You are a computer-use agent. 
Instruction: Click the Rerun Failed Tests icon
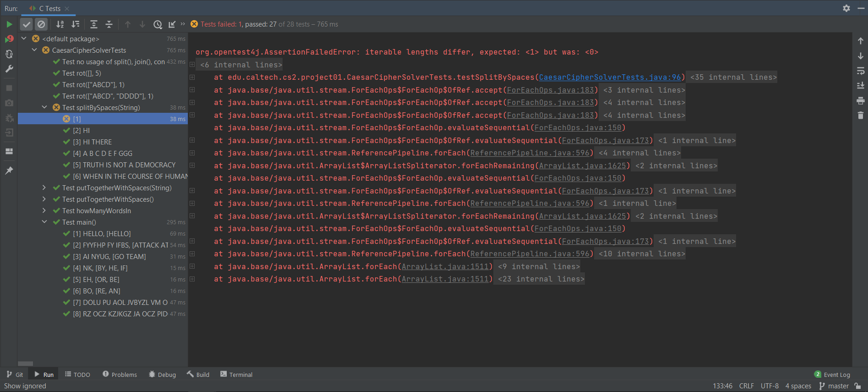coord(9,39)
